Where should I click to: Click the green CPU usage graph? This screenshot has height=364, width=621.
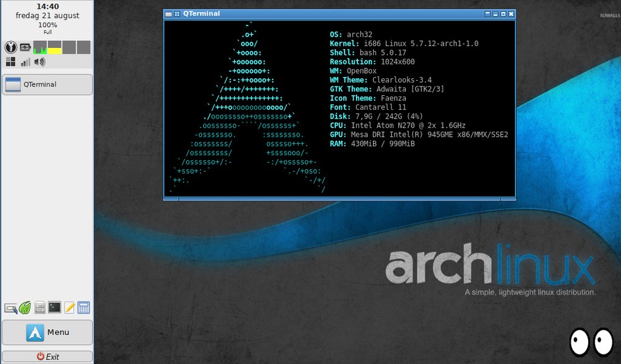tap(40, 47)
